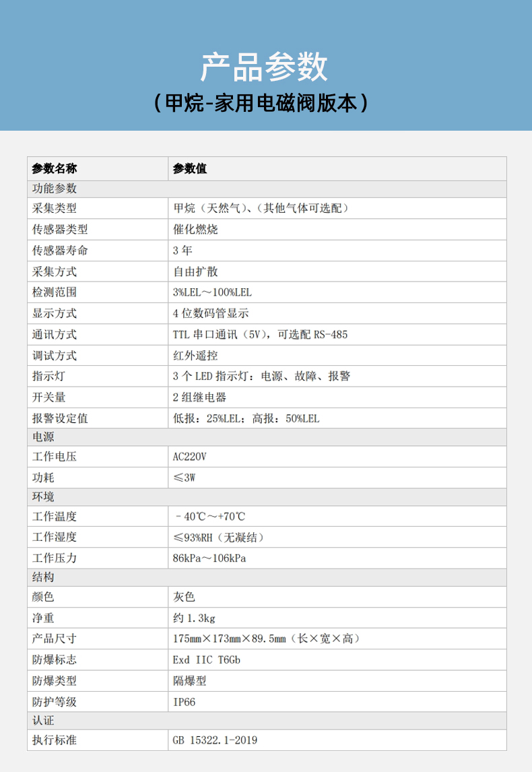Select the 检测范围 3%LEL～100%LEL value
This screenshot has height=772, width=532.
[x=212, y=292]
